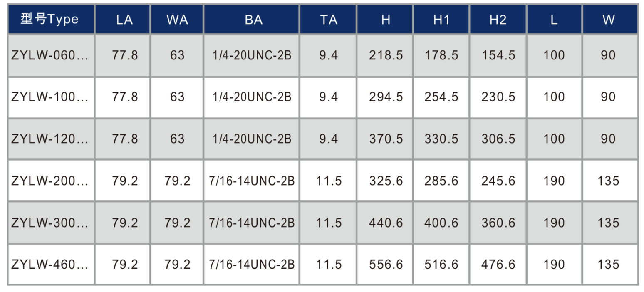Select the ZYLW-100 model cell
Image resolution: width=644 pixels, height=292 pixels.
click(50, 97)
